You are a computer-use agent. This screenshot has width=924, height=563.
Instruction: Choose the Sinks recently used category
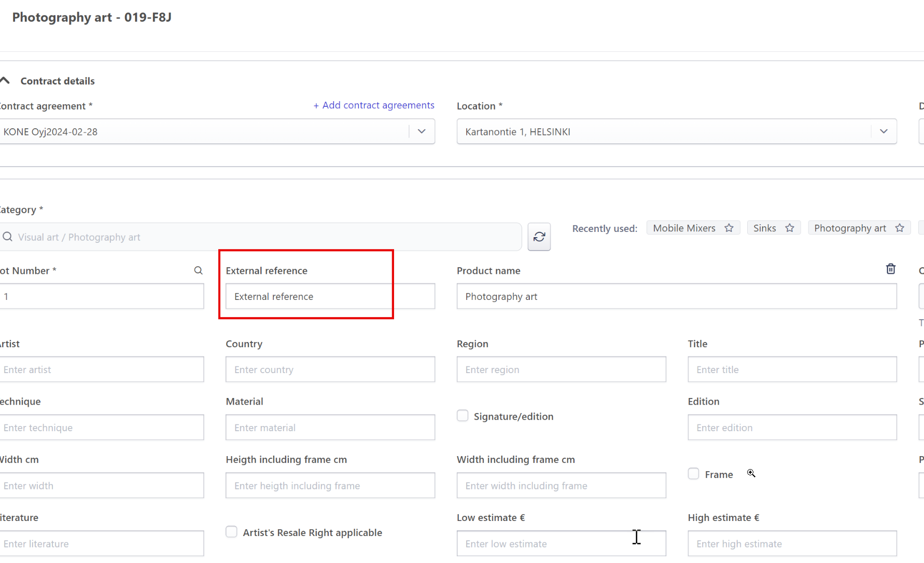pos(764,228)
